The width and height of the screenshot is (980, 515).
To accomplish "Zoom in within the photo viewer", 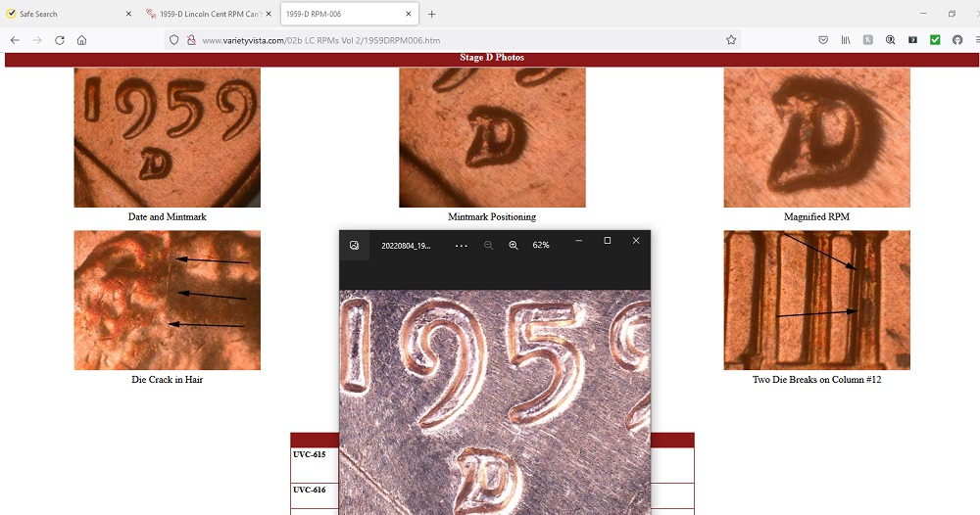I will (x=514, y=246).
